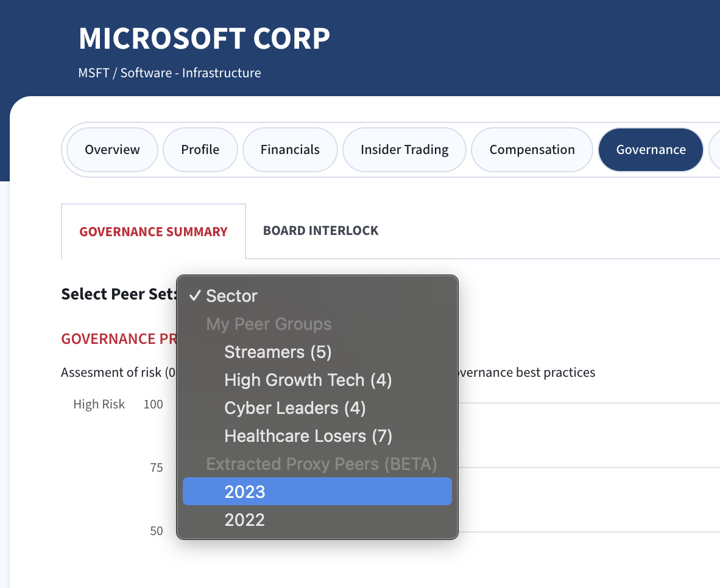This screenshot has height=588, width=720.
Task: Pick High Growth Tech (4) peer group
Action: coord(308,380)
